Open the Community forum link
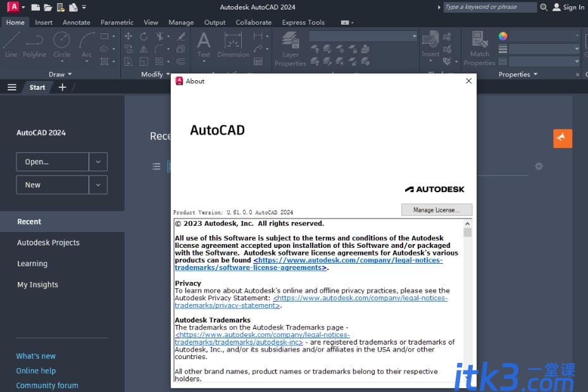 pos(47,385)
